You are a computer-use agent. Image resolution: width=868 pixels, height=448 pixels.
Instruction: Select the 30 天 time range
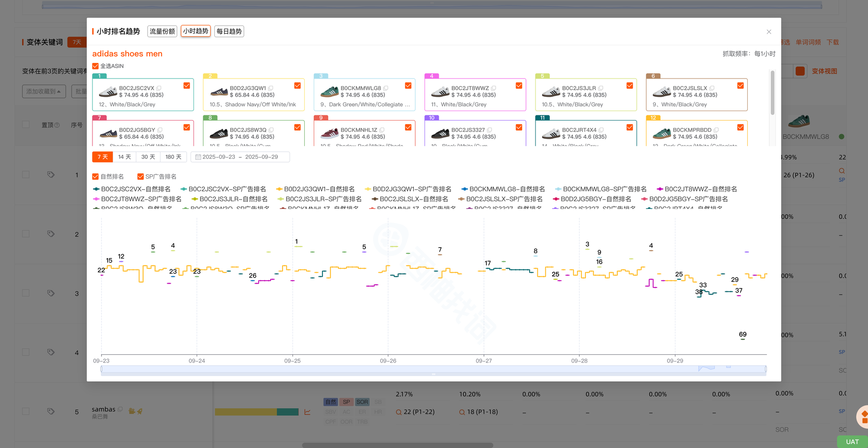[148, 157]
